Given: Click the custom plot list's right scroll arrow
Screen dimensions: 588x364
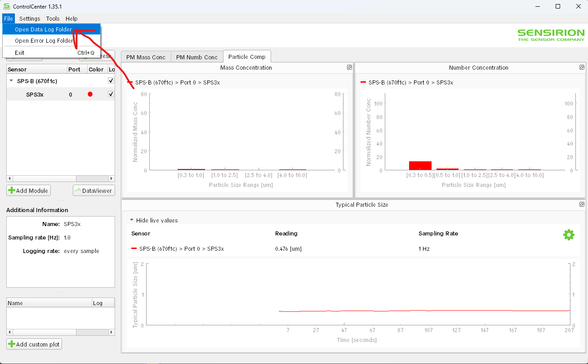Looking at the screenshot, I should coord(112,332).
